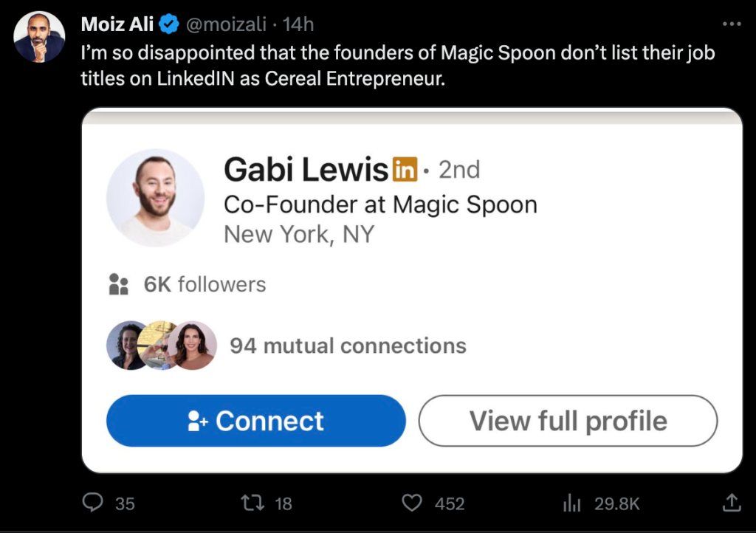Click the mutual connections avatar stack

point(162,345)
